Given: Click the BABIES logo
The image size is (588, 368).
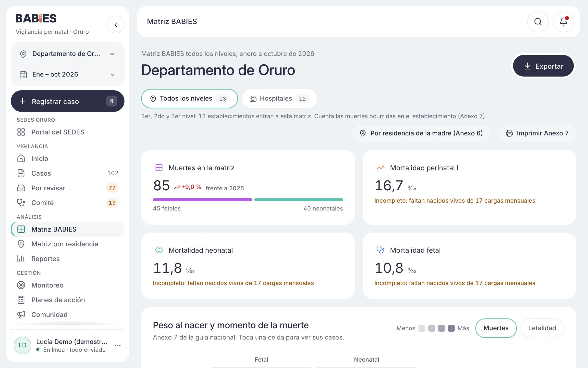Looking at the screenshot, I should tap(36, 18).
